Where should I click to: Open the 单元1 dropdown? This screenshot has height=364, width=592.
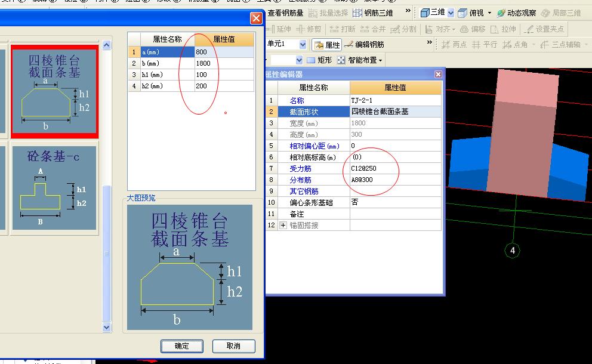click(x=303, y=45)
